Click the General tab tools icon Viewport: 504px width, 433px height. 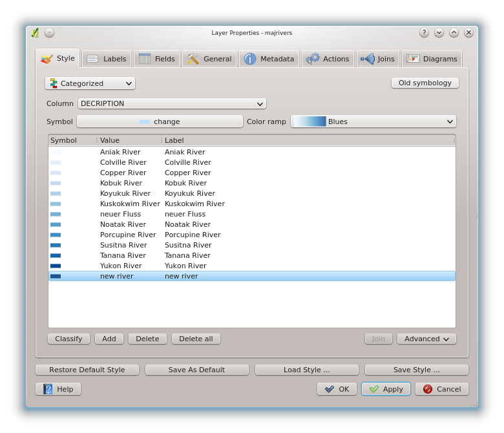tap(193, 59)
